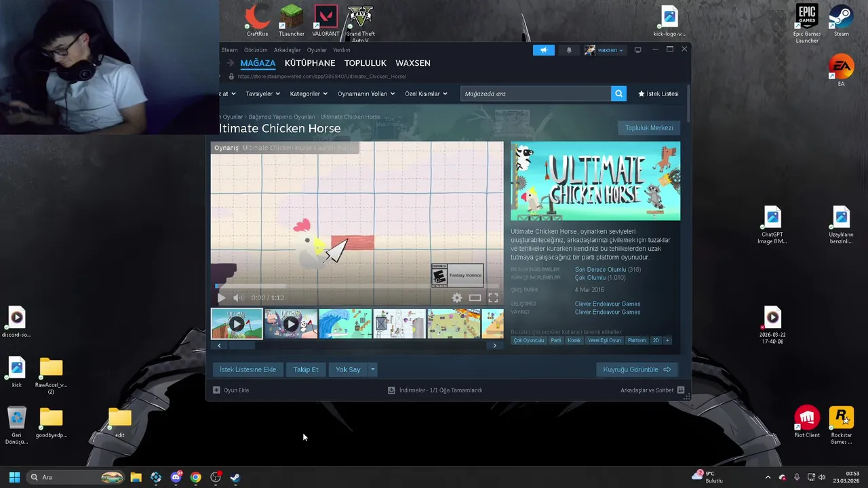The width and height of the screenshot is (868, 488).
Task: Mute the trailer volume speaker icon
Action: pos(238,298)
